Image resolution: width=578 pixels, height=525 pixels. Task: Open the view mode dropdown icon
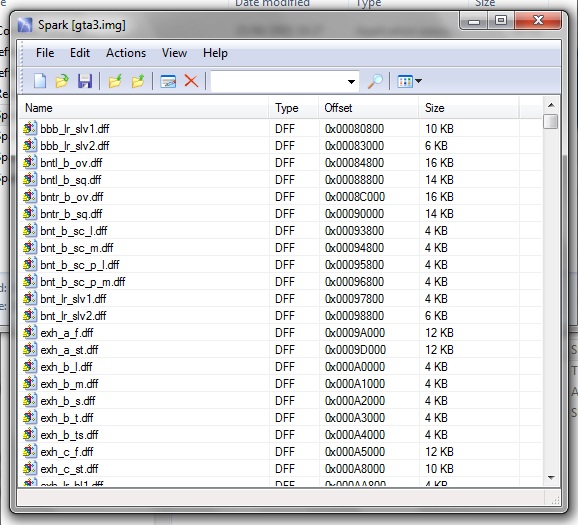[x=409, y=81]
